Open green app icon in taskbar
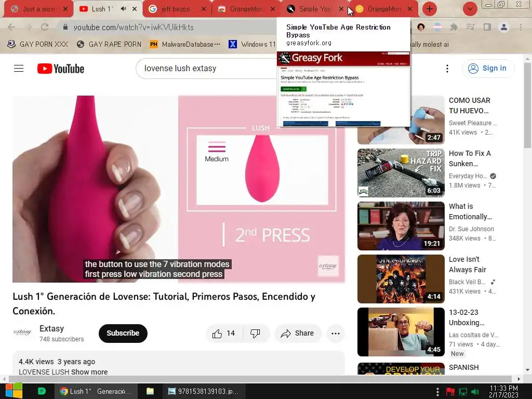 point(42,391)
